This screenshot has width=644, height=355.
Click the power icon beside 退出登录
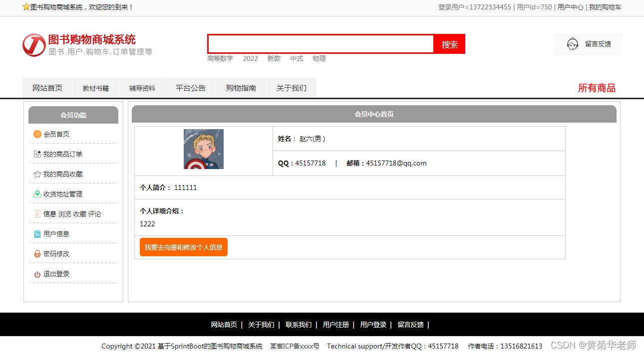[x=37, y=274]
